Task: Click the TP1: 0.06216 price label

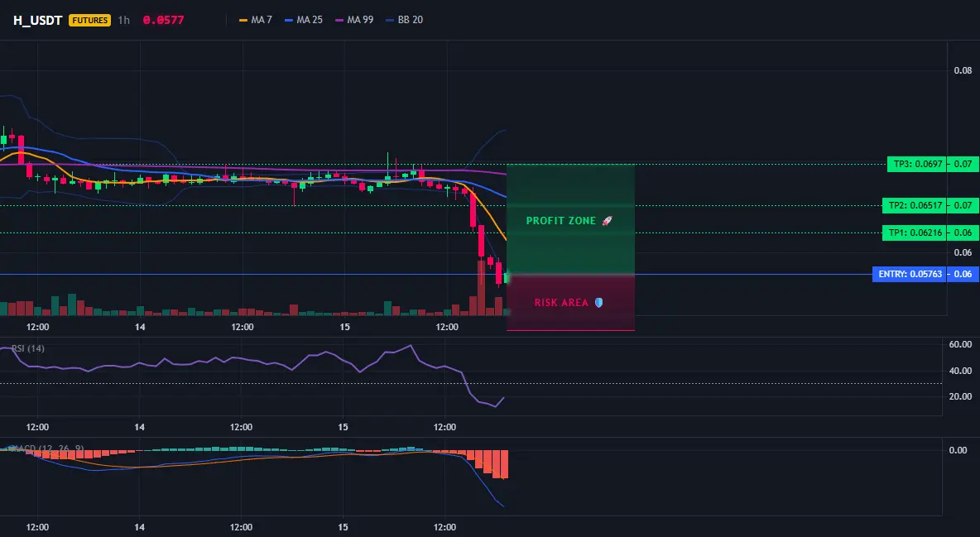Action: point(914,233)
